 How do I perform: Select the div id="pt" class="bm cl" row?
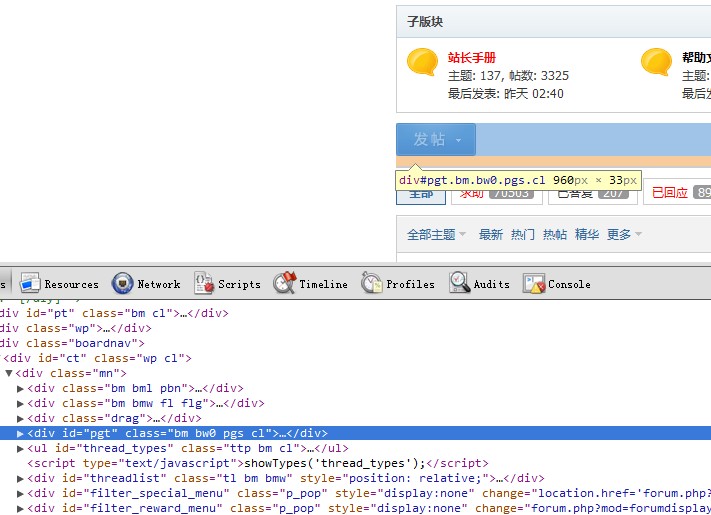pos(356,313)
